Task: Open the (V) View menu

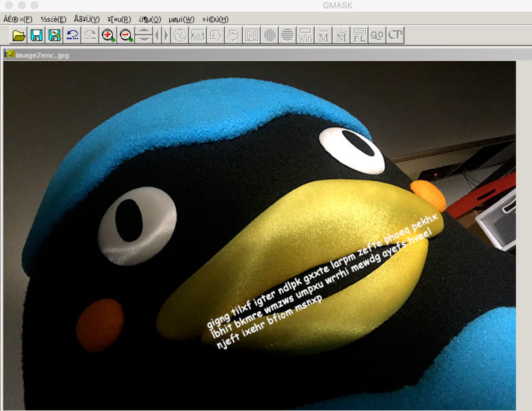Action: click(87, 19)
